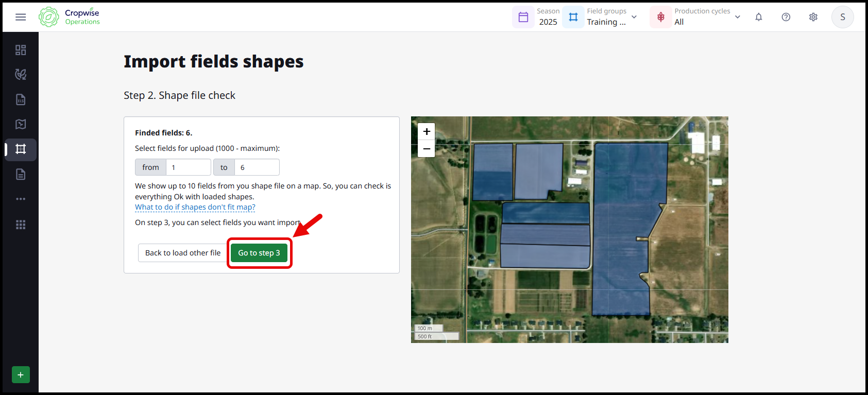
Task: Show more sidebar items via ellipsis
Action: click(x=21, y=199)
